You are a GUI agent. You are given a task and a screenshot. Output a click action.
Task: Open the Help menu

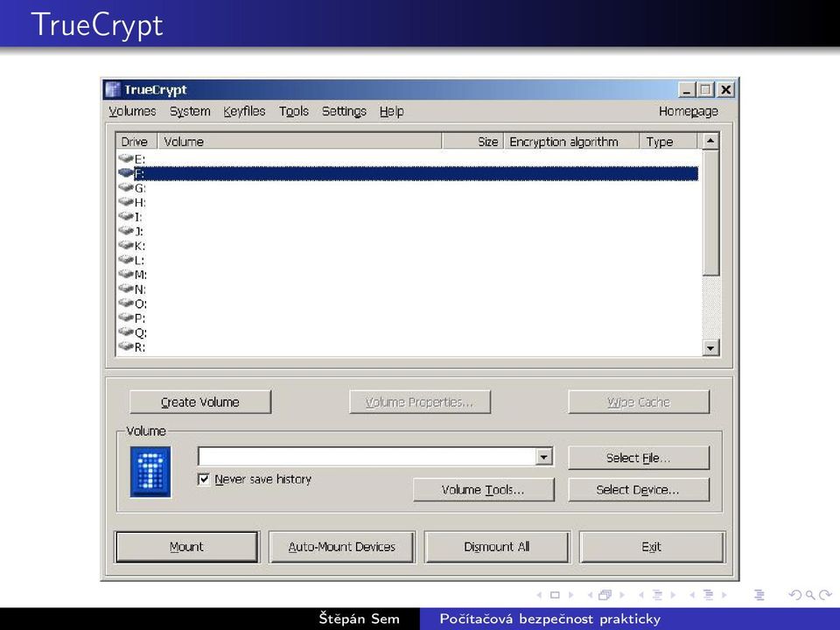click(x=392, y=111)
